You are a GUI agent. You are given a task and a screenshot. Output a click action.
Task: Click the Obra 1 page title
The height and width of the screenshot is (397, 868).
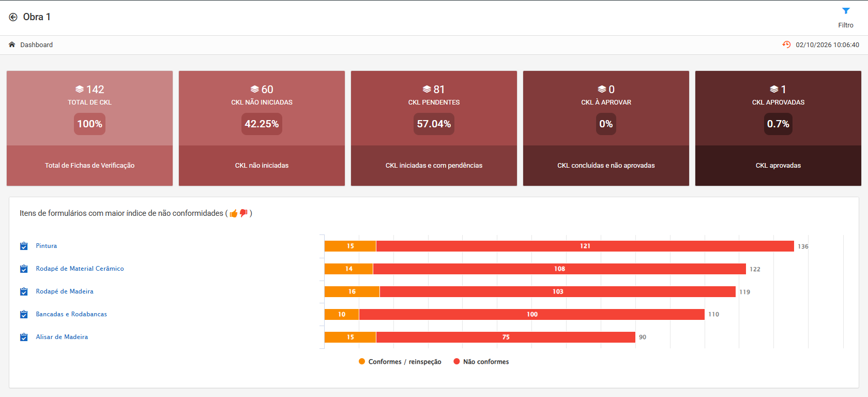pos(37,17)
